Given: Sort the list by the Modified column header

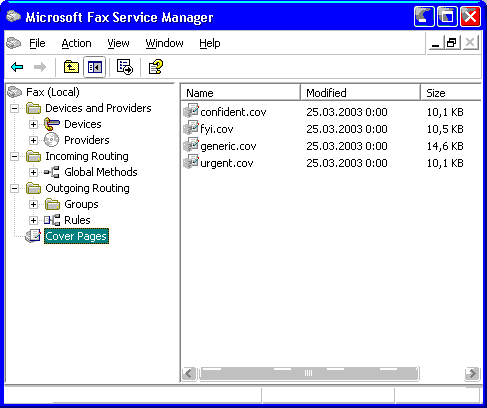Looking at the screenshot, I should point(360,93).
